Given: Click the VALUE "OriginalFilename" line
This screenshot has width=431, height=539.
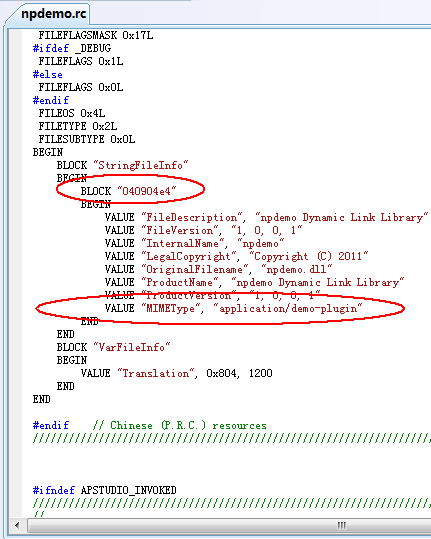Looking at the screenshot, I should point(219,270).
